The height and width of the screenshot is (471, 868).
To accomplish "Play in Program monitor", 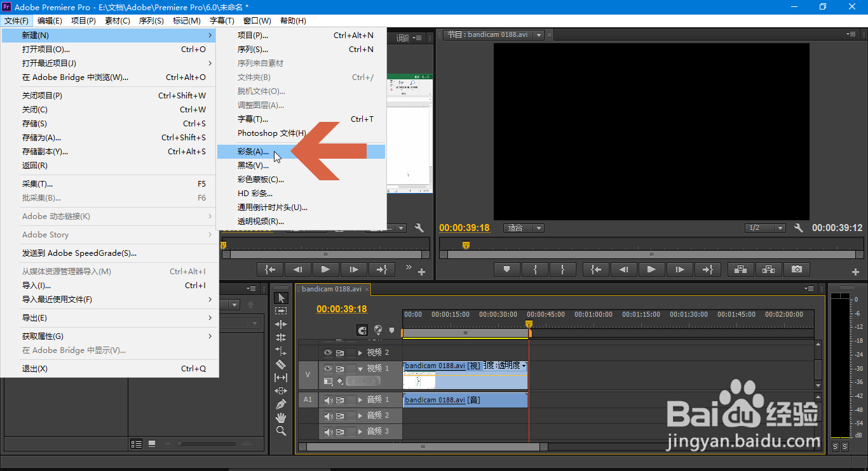I will click(x=651, y=269).
